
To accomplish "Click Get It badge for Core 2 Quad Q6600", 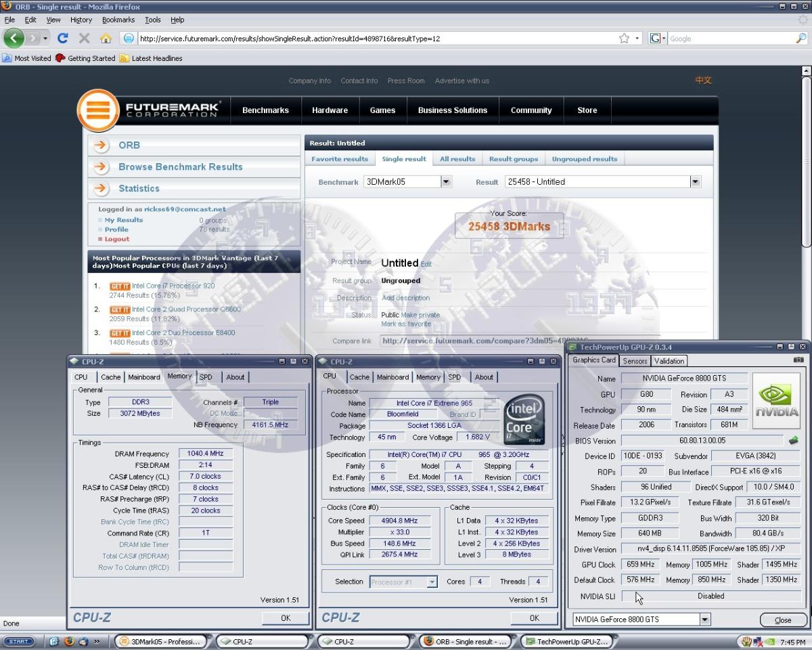I will coord(120,310).
